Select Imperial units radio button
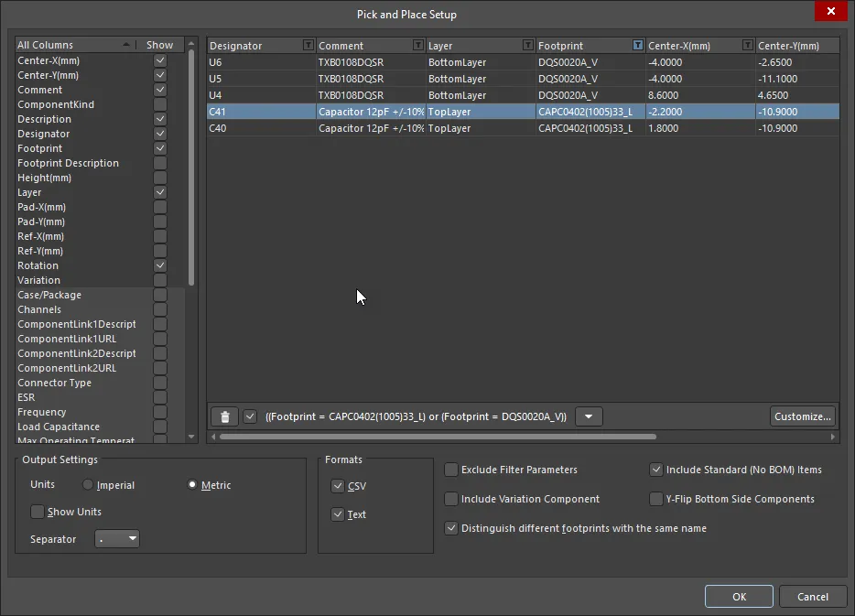The image size is (855, 616). pyautogui.click(x=88, y=485)
